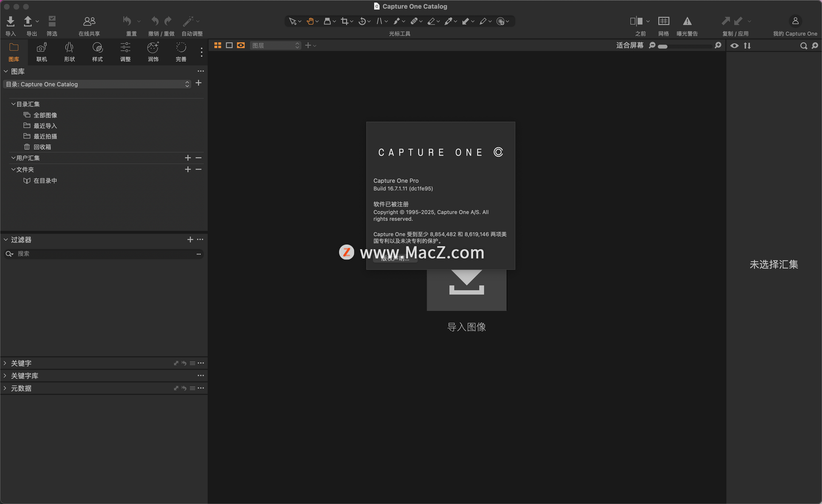Click the Before (之前) comparison view icon
Image resolution: width=822 pixels, height=504 pixels.
(x=636, y=21)
